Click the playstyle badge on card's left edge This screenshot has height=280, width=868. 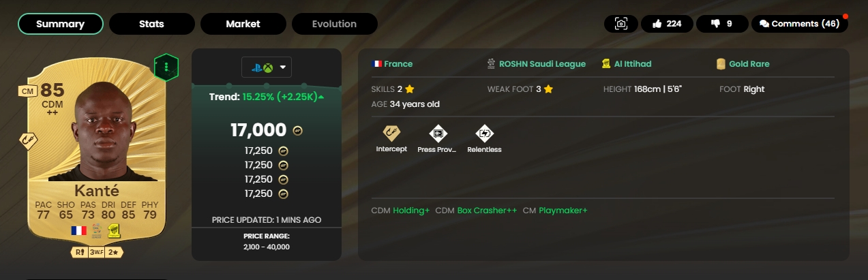pyautogui.click(x=29, y=141)
